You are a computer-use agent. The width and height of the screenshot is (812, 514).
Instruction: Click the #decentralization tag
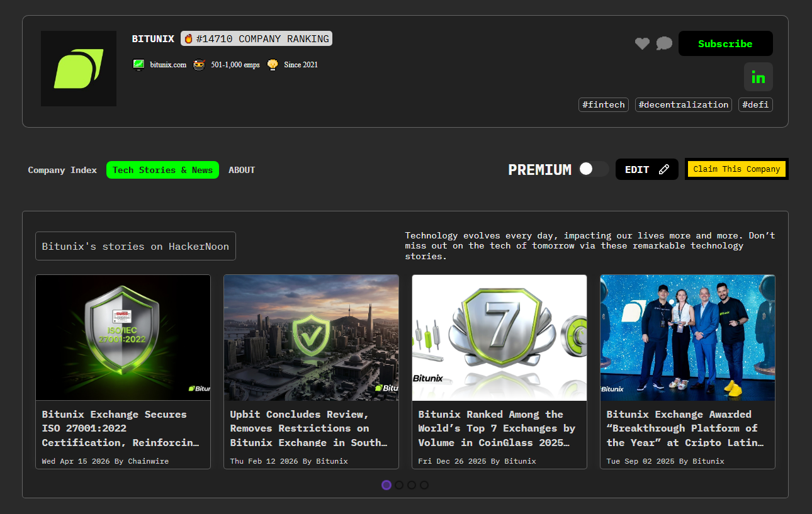[x=683, y=105]
